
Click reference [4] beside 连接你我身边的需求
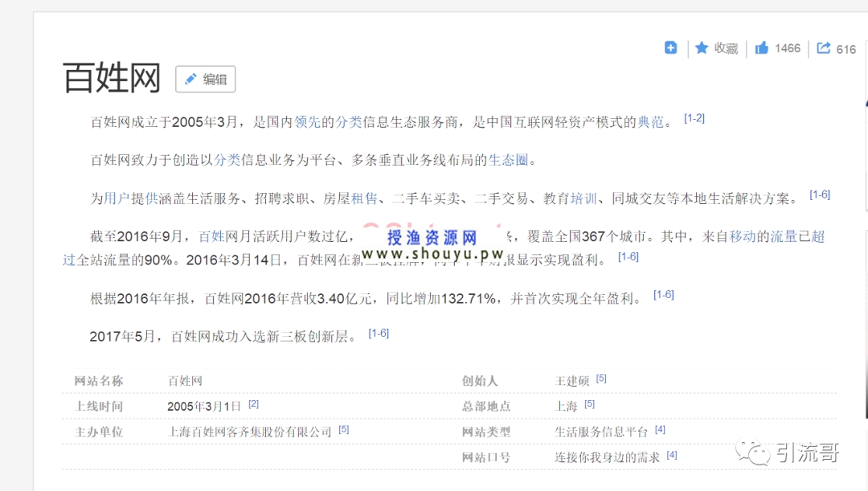[x=671, y=455]
